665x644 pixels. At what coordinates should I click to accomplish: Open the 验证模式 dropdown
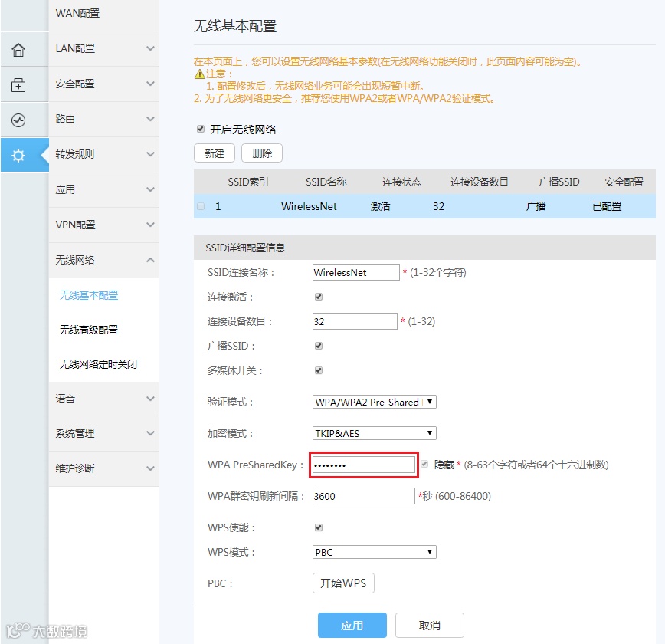click(375, 402)
